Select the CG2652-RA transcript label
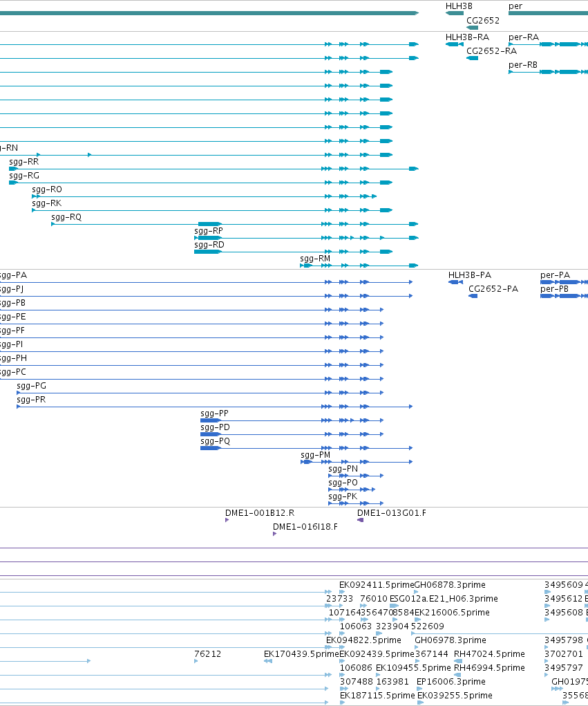This screenshot has width=588, height=706. [x=492, y=51]
